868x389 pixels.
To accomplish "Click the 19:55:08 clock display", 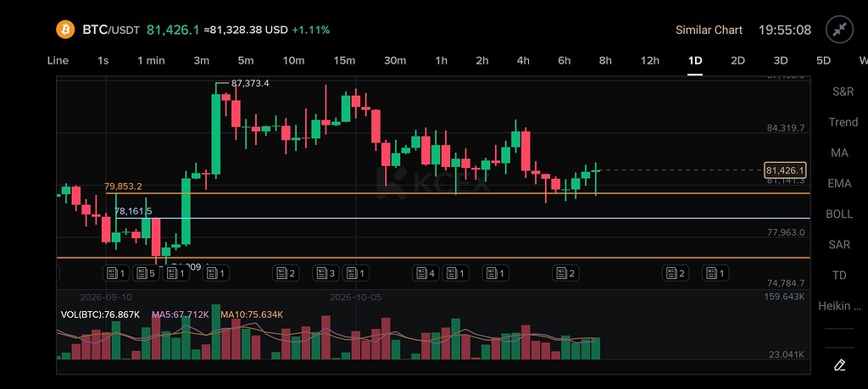I will coord(785,30).
